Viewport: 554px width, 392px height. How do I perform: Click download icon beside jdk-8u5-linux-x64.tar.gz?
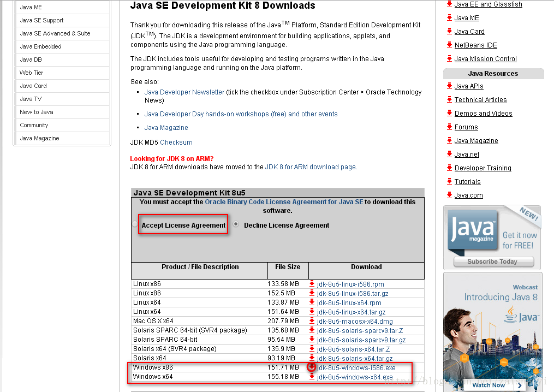(x=312, y=311)
